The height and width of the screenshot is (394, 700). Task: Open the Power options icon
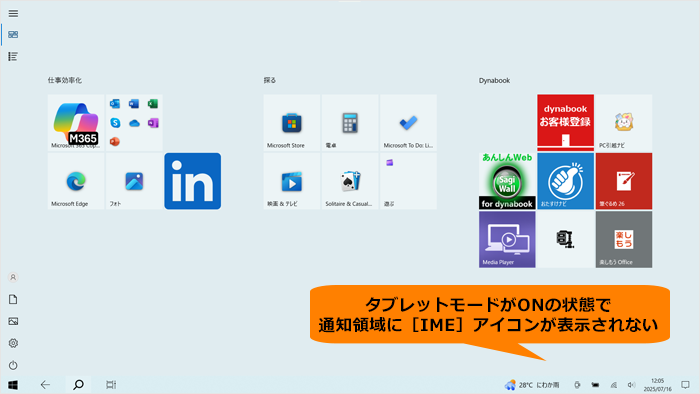click(13, 365)
